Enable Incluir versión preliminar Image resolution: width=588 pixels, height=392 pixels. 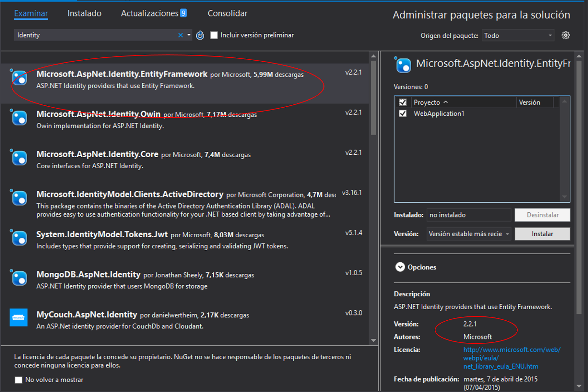click(214, 35)
